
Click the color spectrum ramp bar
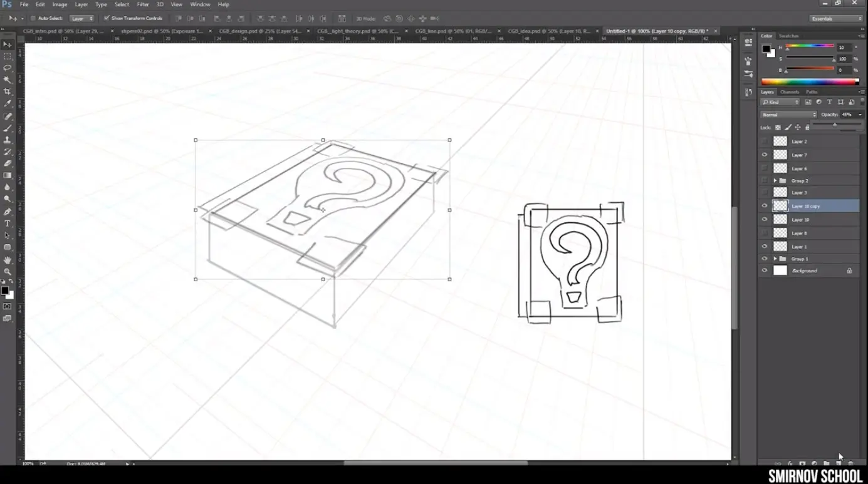coord(808,82)
